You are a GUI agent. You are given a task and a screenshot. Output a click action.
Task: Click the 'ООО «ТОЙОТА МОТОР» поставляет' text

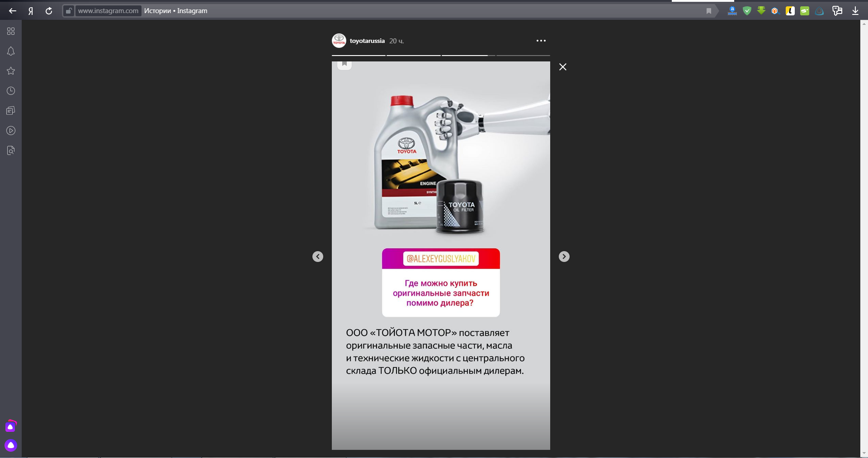[x=428, y=333]
